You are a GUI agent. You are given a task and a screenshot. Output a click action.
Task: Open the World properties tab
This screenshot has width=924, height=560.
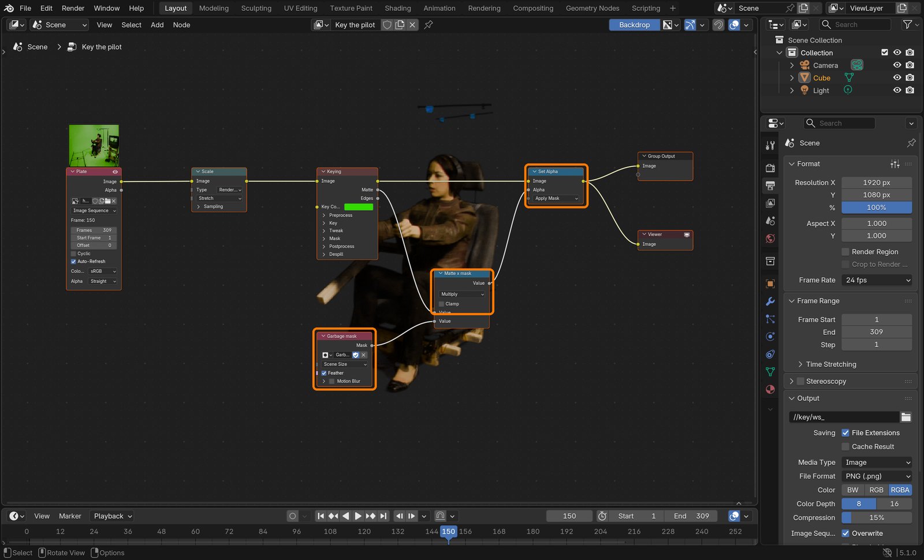tap(770, 238)
